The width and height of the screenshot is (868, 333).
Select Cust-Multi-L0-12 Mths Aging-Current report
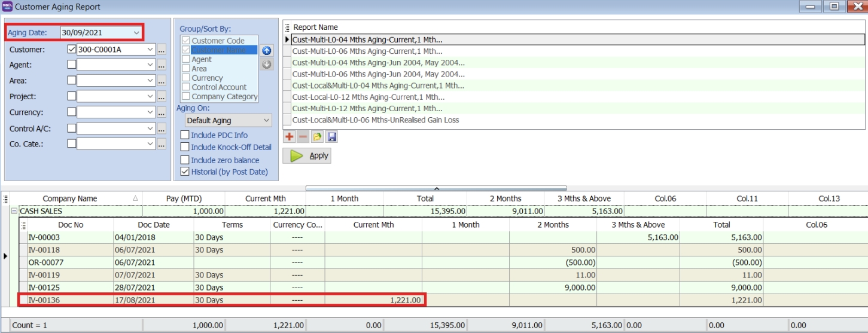click(x=367, y=109)
